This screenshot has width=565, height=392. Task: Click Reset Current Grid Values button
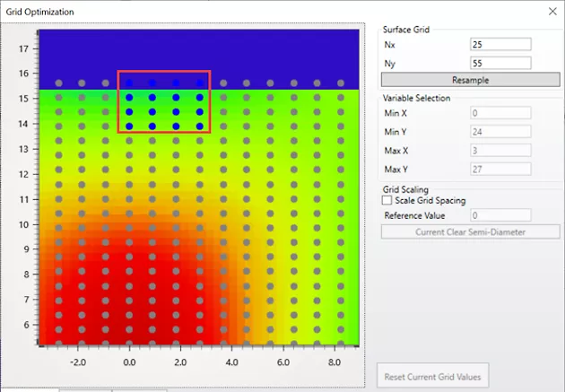click(x=433, y=377)
